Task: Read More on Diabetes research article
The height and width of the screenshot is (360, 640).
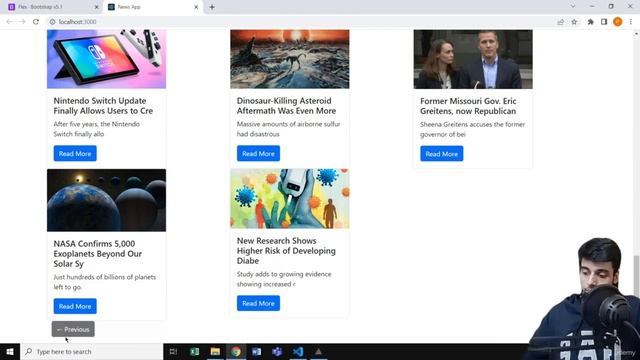Action: [x=258, y=303]
